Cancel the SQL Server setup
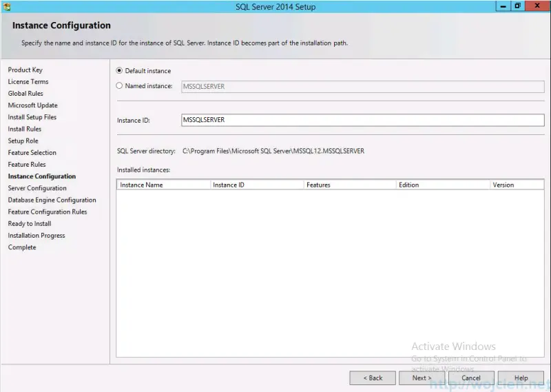The image size is (551, 392). 471,378
